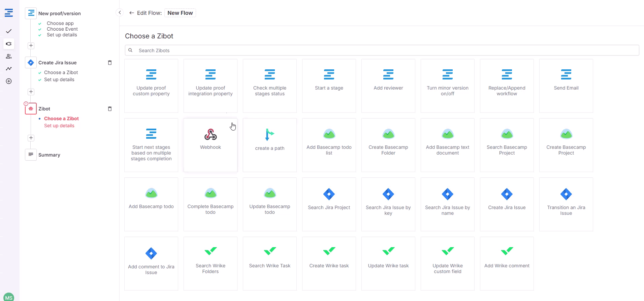644x301 pixels.
Task: Edit the New Flow name field
Action: (180, 13)
